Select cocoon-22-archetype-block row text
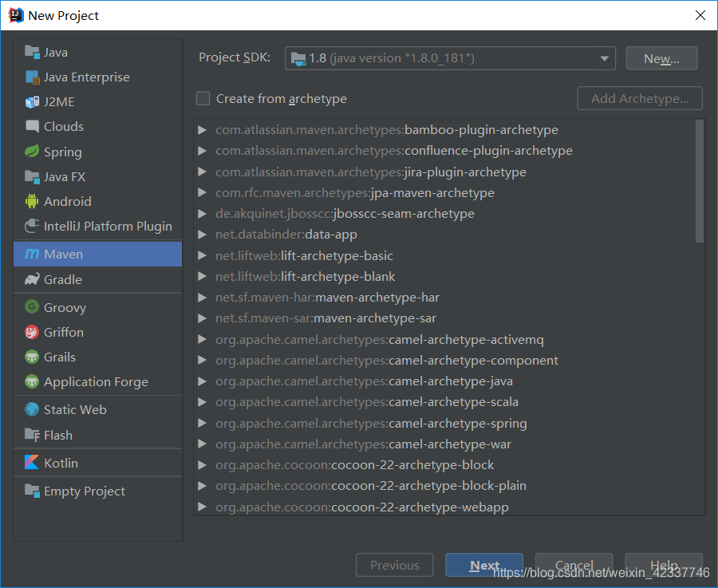This screenshot has width=718, height=588. coord(355,465)
